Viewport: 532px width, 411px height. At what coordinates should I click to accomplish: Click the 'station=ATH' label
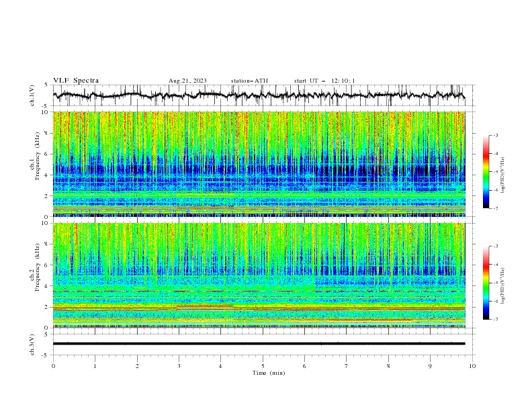(x=249, y=81)
